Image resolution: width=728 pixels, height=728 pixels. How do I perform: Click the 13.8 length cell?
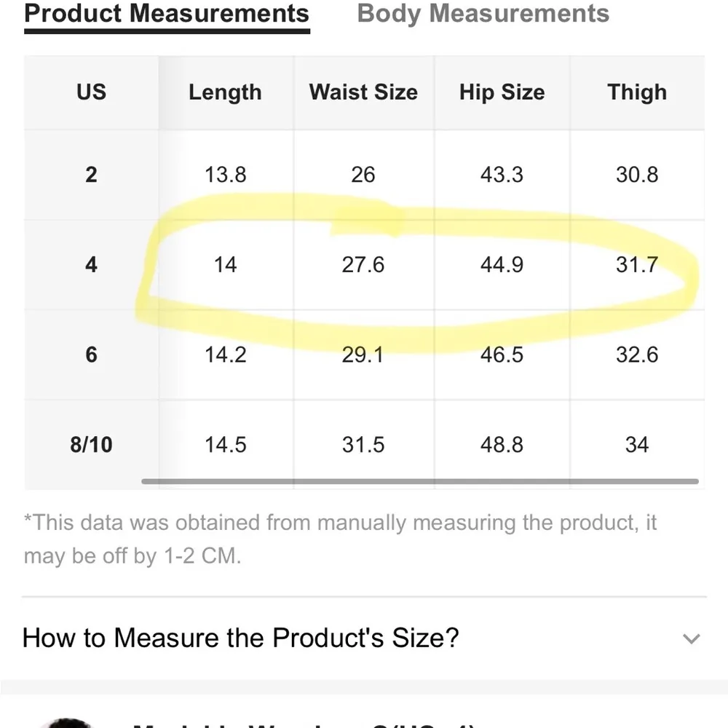pyautogui.click(x=226, y=175)
